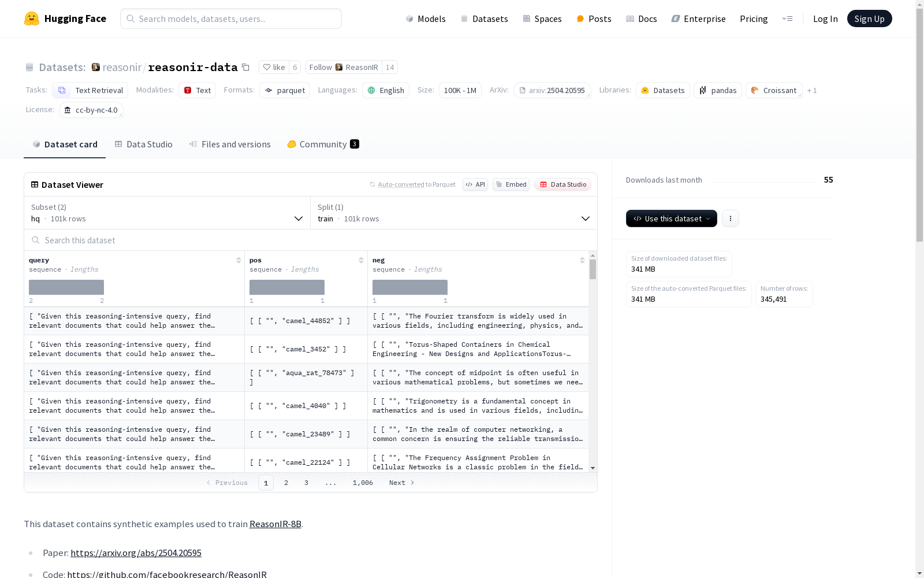This screenshot has width=924, height=578.
Task: Go to the Next page of rows
Action: coord(402,483)
